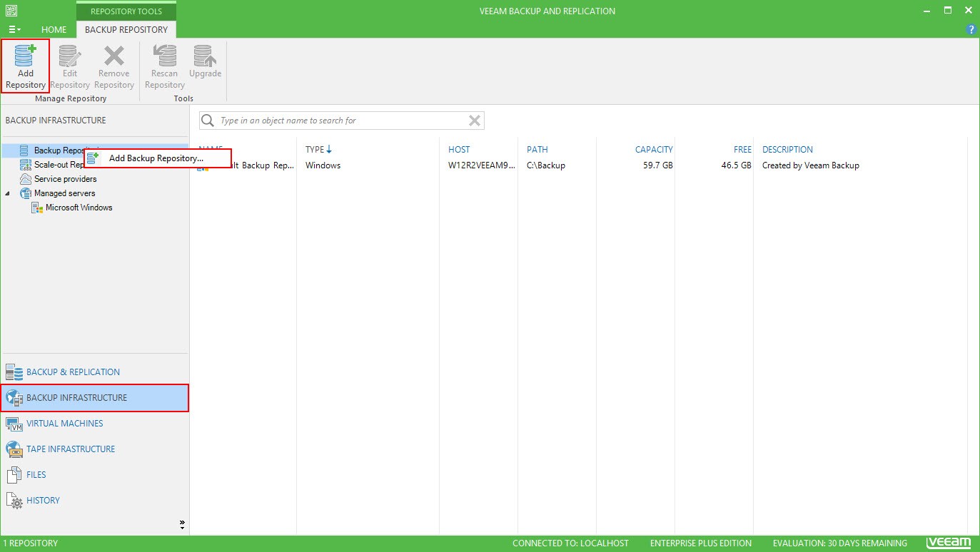Click the 46.5 GB free cell
The height and width of the screenshot is (552, 980).
pyautogui.click(x=736, y=165)
